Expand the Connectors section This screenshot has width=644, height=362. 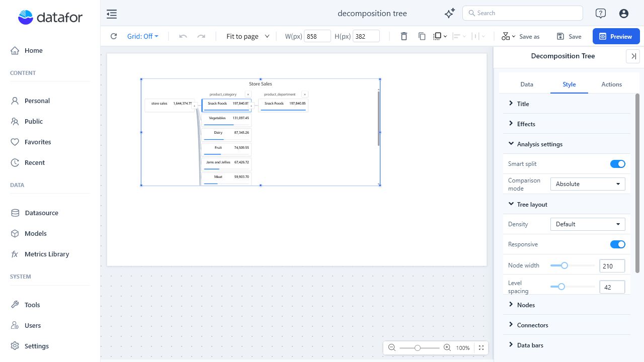coord(567,325)
